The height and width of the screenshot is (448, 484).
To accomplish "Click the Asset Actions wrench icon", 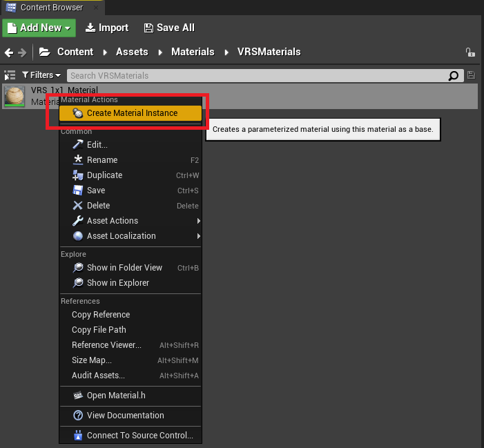I will [x=78, y=221].
